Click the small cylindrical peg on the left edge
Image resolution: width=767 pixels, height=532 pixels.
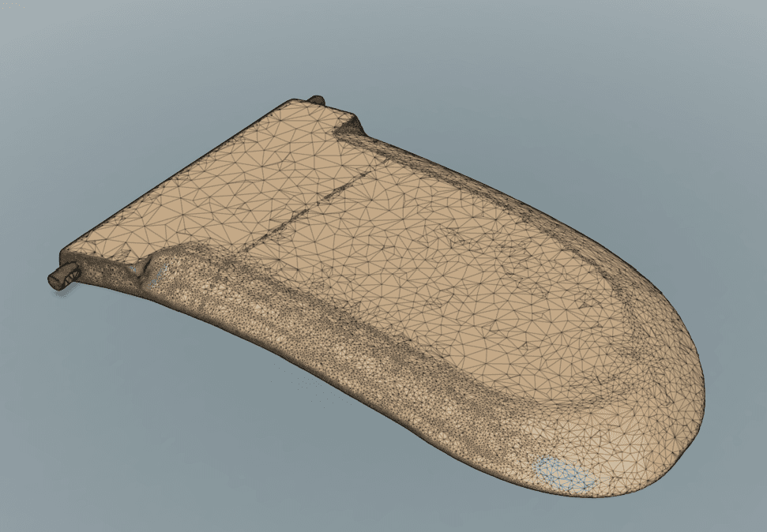pyautogui.click(x=65, y=275)
